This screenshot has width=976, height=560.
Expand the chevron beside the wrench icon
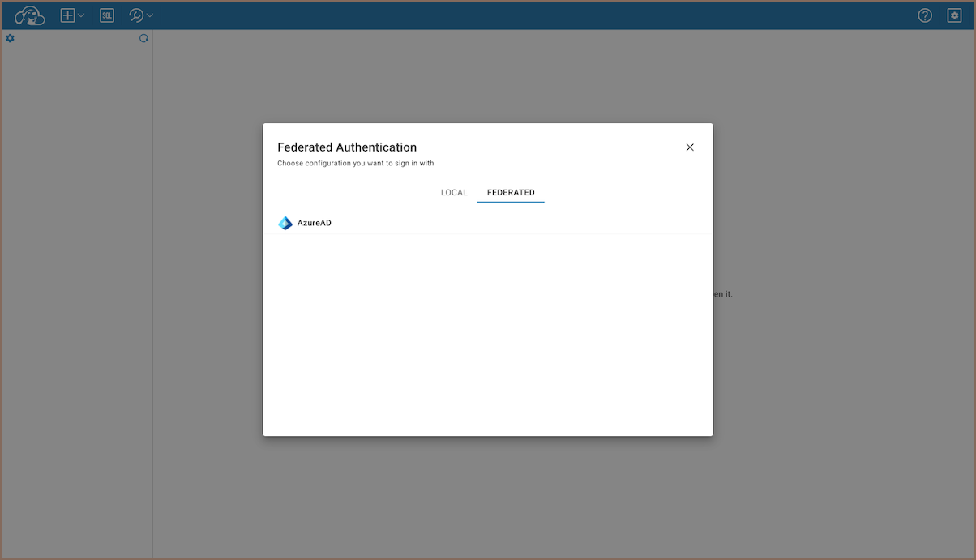tap(150, 15)
